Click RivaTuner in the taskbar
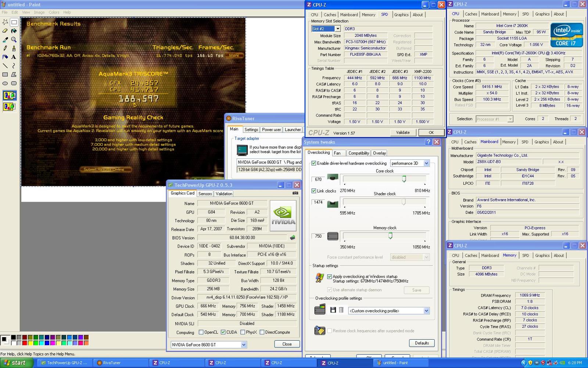The height and width of the screenshot is (368, 588). 121,363
